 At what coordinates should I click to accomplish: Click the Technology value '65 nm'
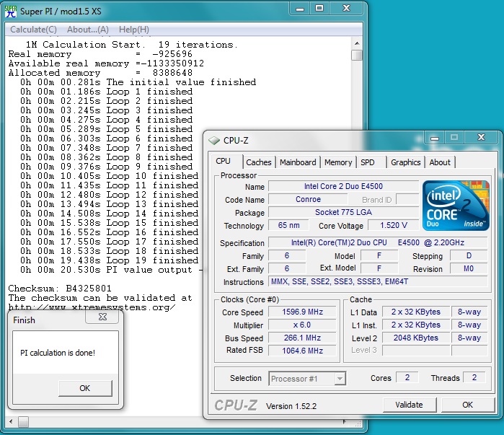click(288, 225)
